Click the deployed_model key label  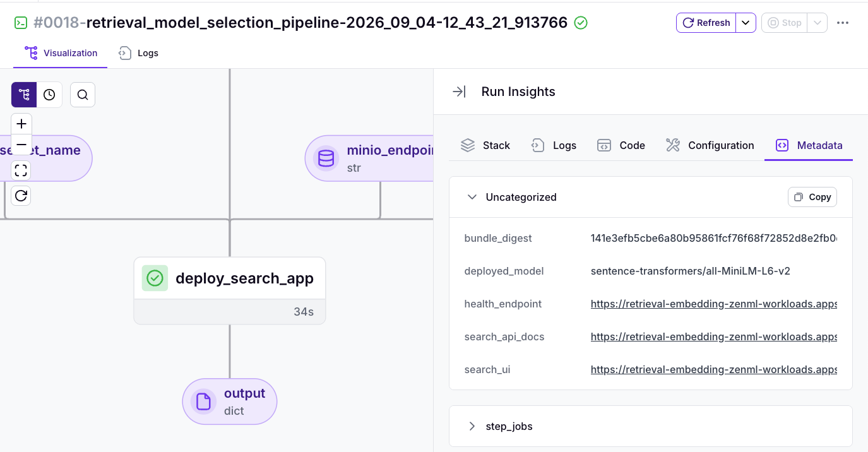tap(504, 271)
